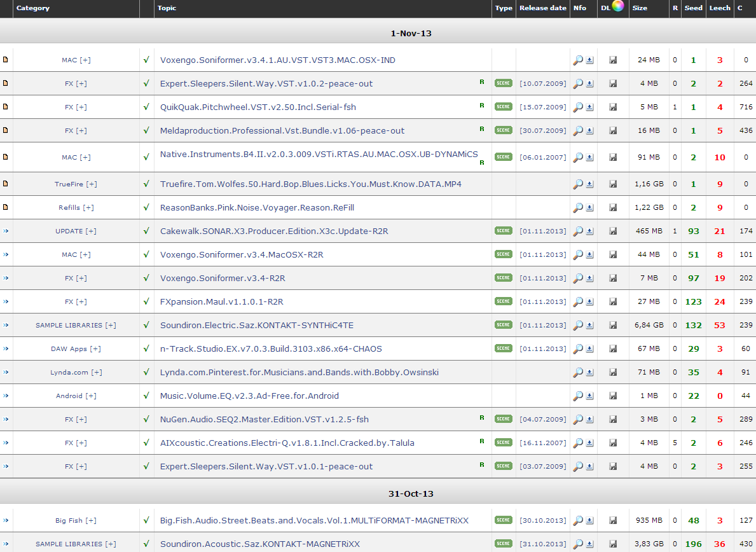Click disk download icon for Voxengo.Soniformer.v3.4-R2R

click(x=613, y=278)
